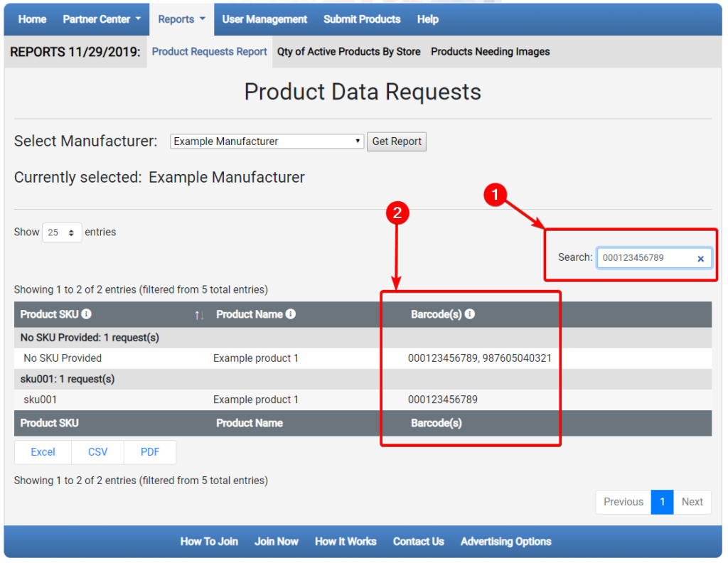Select the 'sku001: 1 request(s)' group row

click(363, 379)
